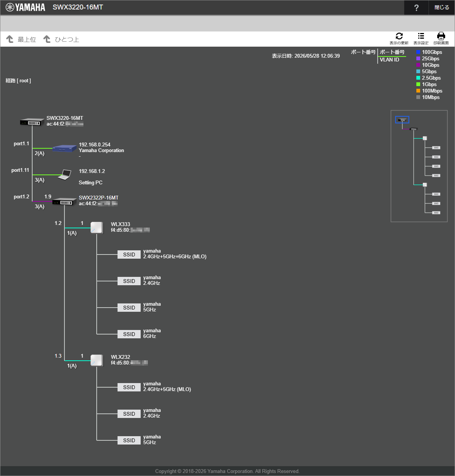
Task: Click the WLX333 device name
Action: point(120,224)
